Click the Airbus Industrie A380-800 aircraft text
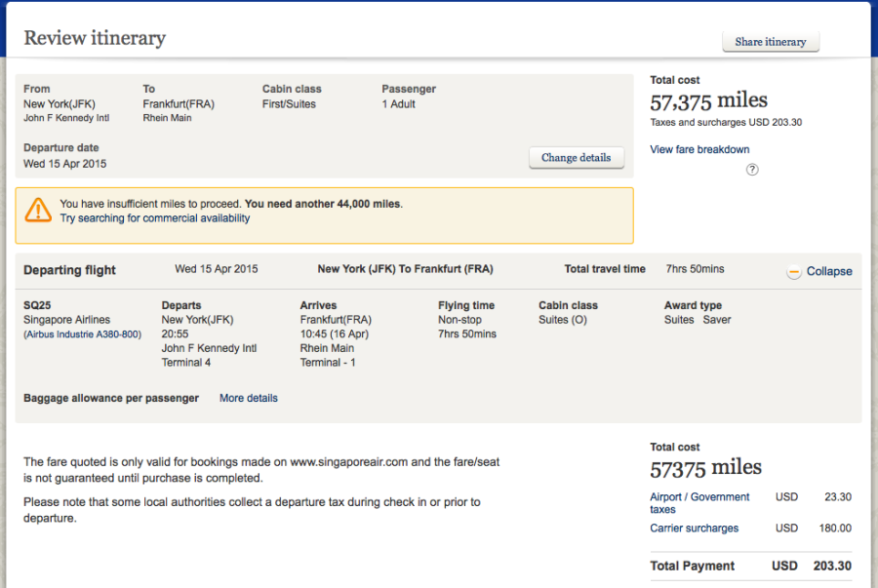The height and width of the screenshot is (588, 878). click(x=82, y=334)
